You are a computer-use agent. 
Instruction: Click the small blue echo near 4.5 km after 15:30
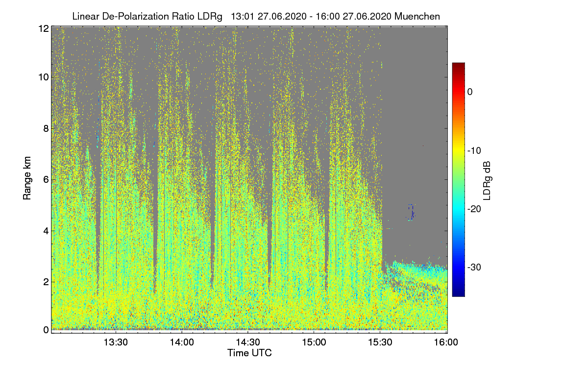(411, 212)
